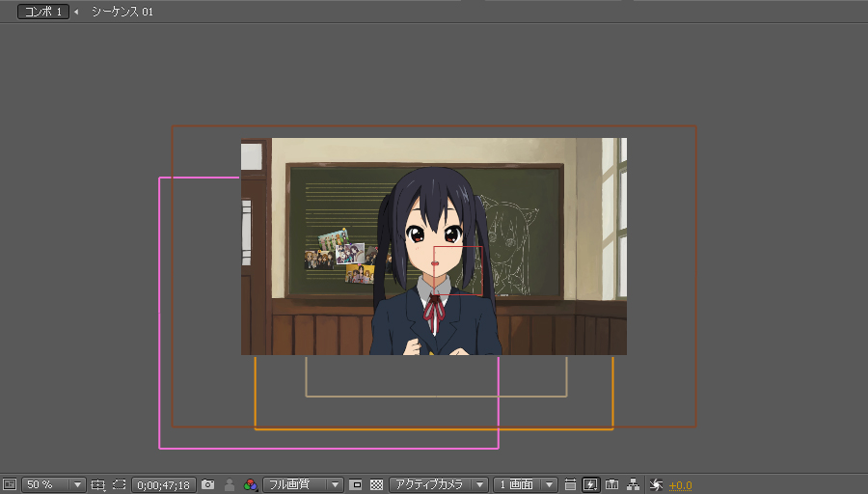Click the +0.0 exposure value
Screen dimensions: 868x494
[680, 485]
